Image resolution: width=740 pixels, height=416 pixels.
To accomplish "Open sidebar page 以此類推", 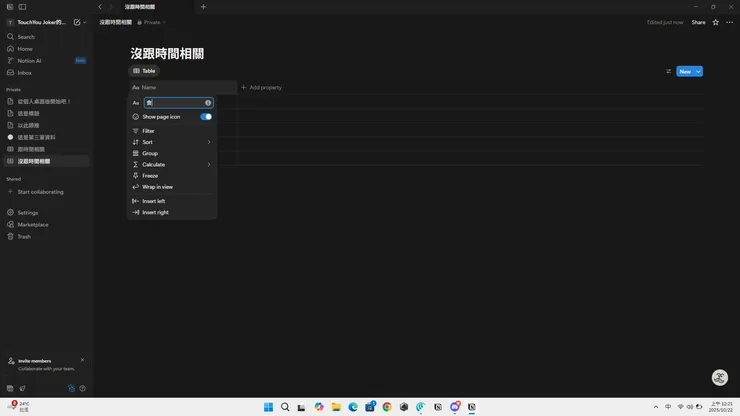I will (x=46, y=125).
